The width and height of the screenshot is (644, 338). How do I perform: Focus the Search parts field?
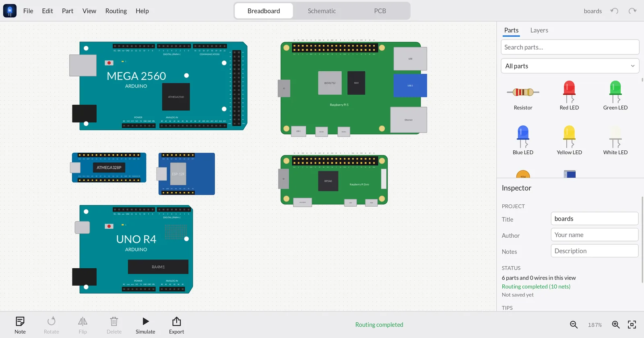tap(570, 47)
